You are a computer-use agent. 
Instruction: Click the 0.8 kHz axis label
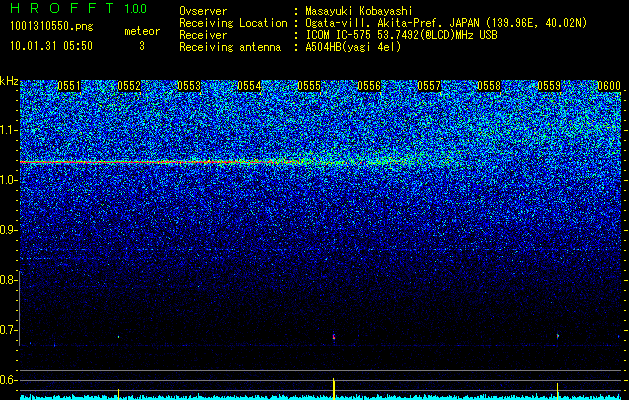(7, 280)
